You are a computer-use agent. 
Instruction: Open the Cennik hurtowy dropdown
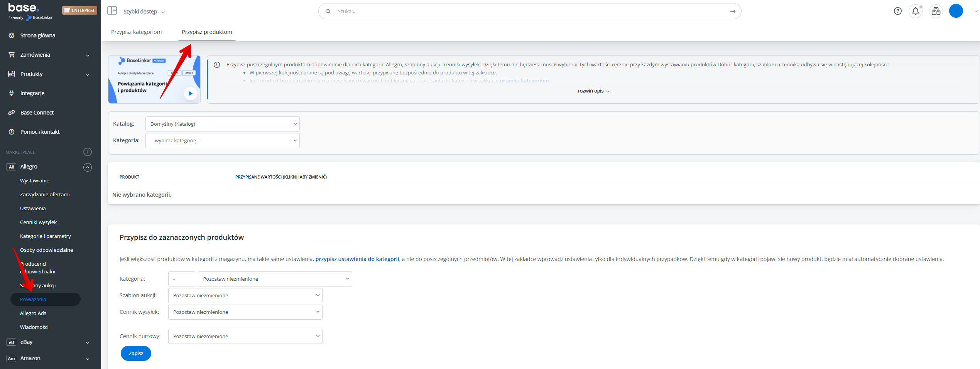245,337
